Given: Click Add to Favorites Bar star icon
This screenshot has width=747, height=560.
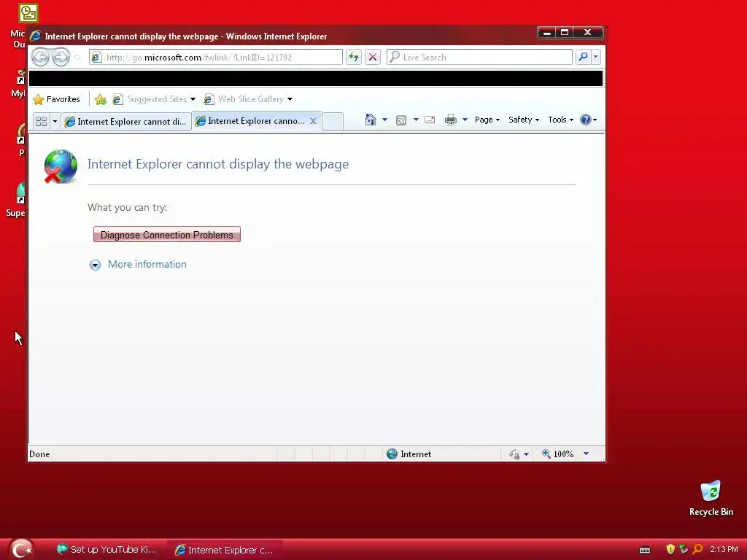Looking at the screenshot, I should tap(101, 99).
